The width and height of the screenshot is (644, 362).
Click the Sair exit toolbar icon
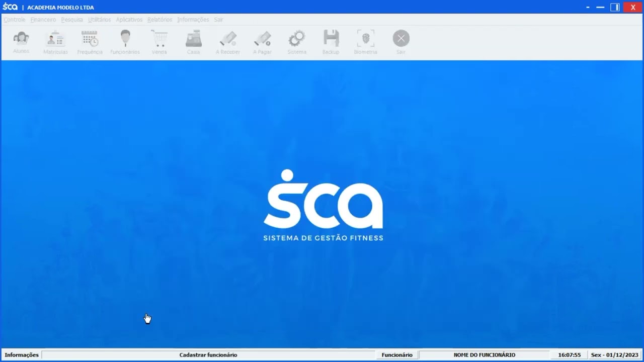pos(401,42)
